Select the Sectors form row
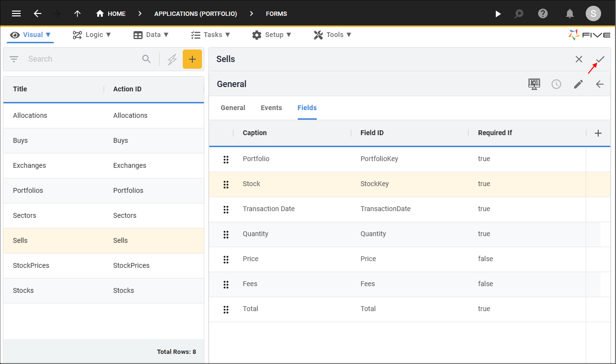The width and height of the screenshot is (616, 364). click(x=103, y=215)
